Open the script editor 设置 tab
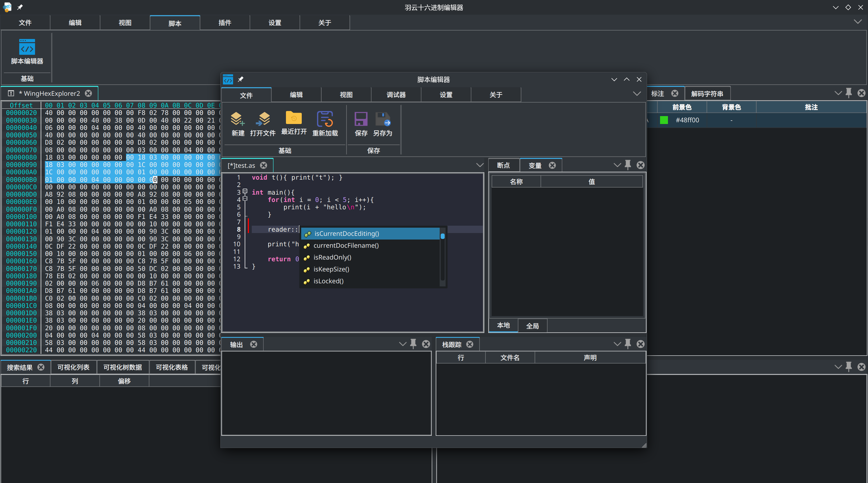This screenshot has width=868, height=483. pos(446,95)
